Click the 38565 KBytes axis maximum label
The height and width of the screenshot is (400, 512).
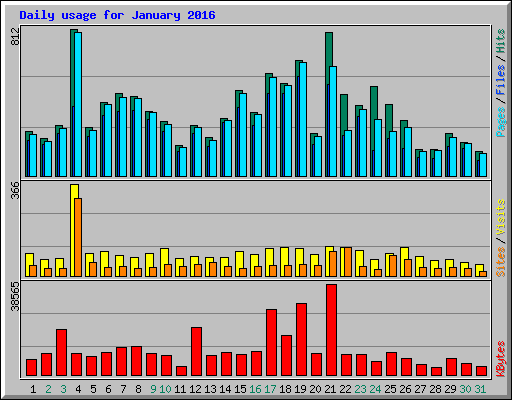(15, 296)
